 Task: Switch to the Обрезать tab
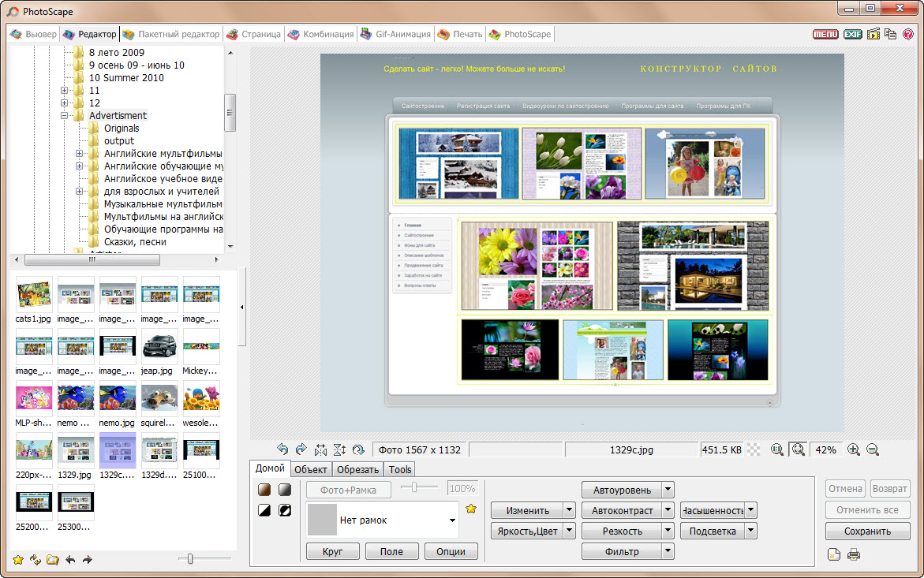pyautogui.click(x=357, y=470)
